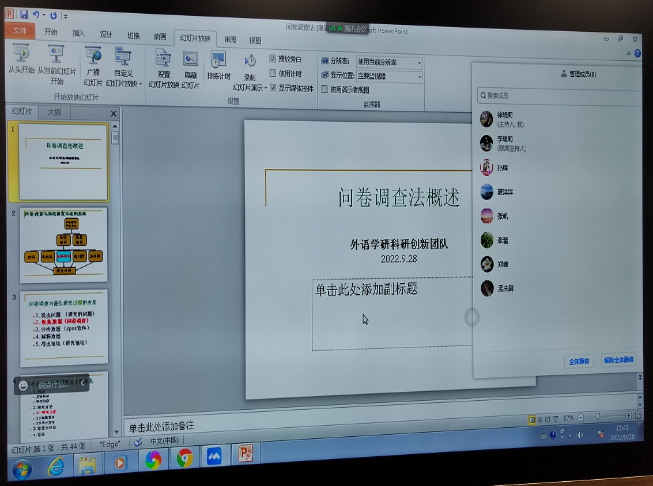Toggle Play Narrations (播放旁白) checkbox
Viewport: 653px width, 486px height.
point(272,58)
